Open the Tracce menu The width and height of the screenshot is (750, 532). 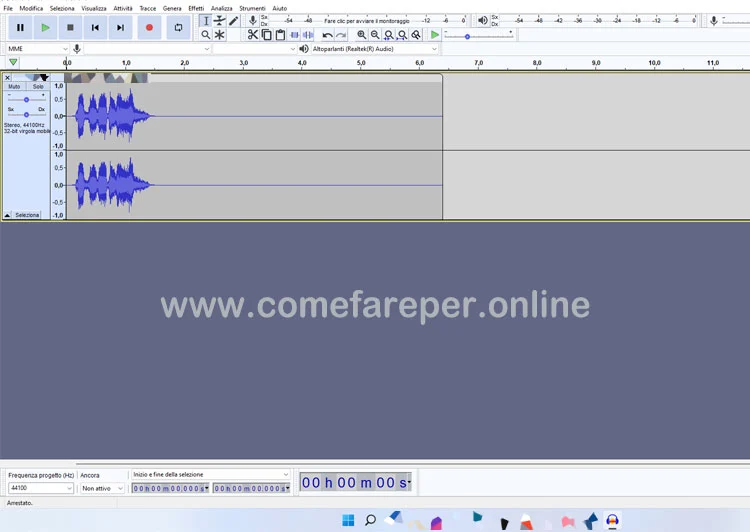(148, 8)
